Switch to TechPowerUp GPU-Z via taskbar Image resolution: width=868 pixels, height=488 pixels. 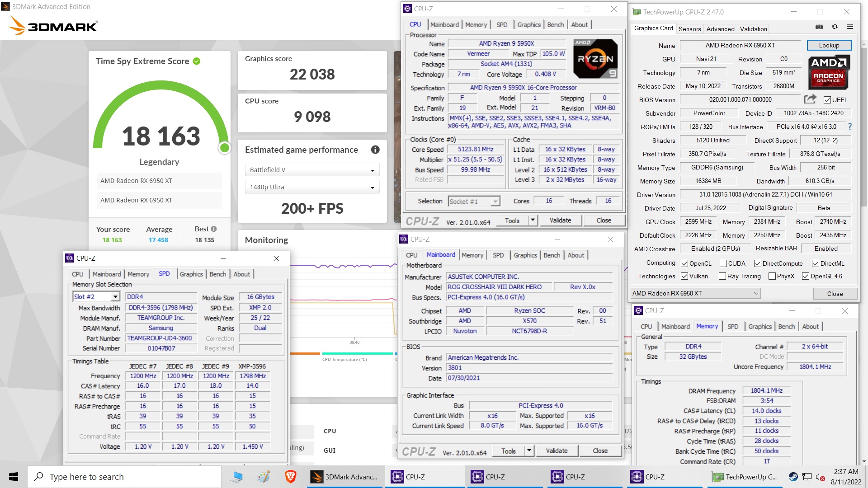(x=745, y=477)
